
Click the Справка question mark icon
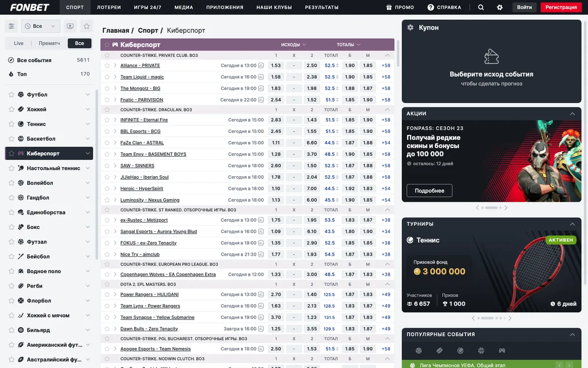pos(431,7)
